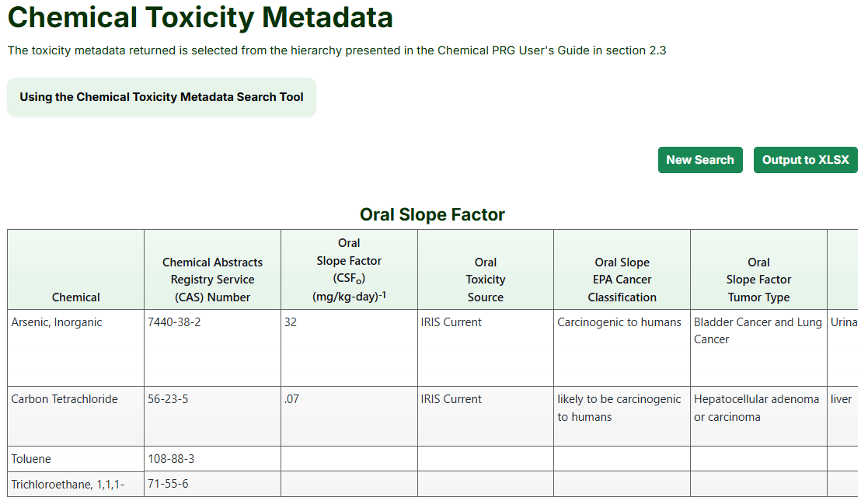
Task: Click CAS number 56-23-5
Action: (168, 399)
